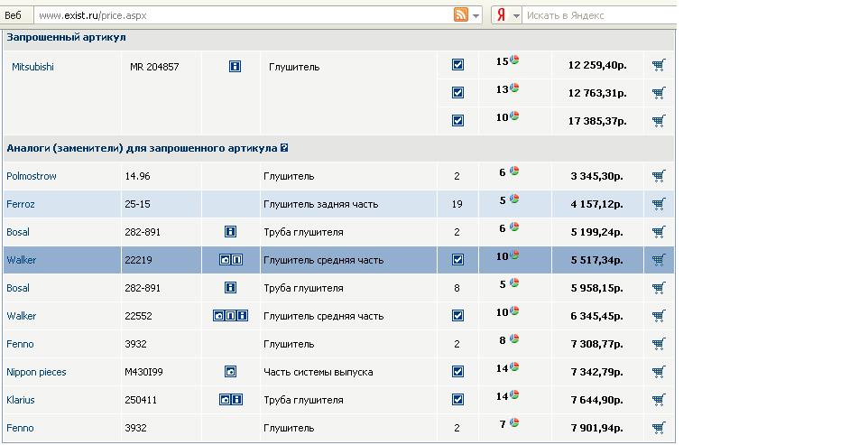Screen dimensions: 868x445
Task: Open info icon for Bosal 5 199,24р. row
Action: click(x=230, y=232)
